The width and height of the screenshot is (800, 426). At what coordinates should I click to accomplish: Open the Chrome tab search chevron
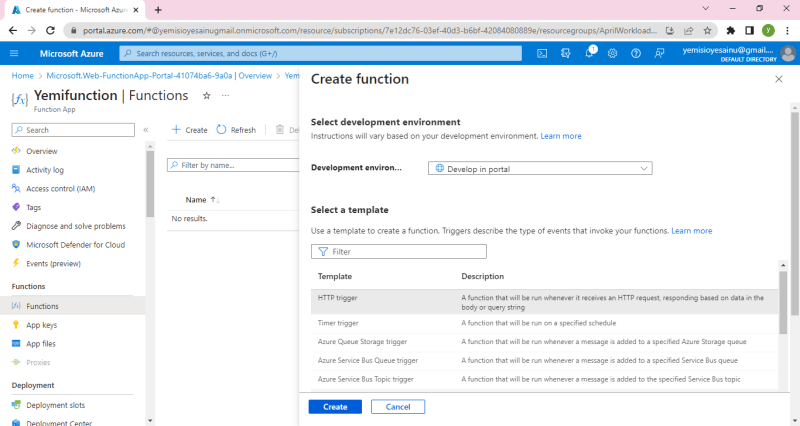point(706,8)
